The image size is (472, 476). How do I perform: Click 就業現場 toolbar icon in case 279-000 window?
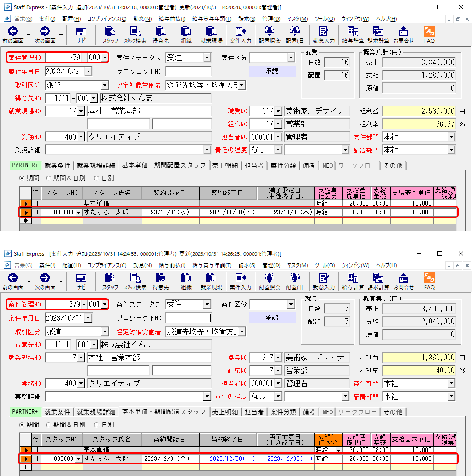pyautogui.click(x=211, y=35)
